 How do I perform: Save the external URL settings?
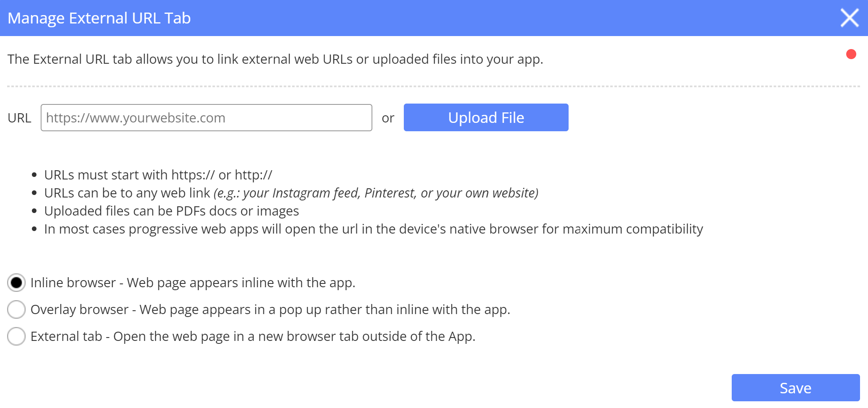point(795,388)
